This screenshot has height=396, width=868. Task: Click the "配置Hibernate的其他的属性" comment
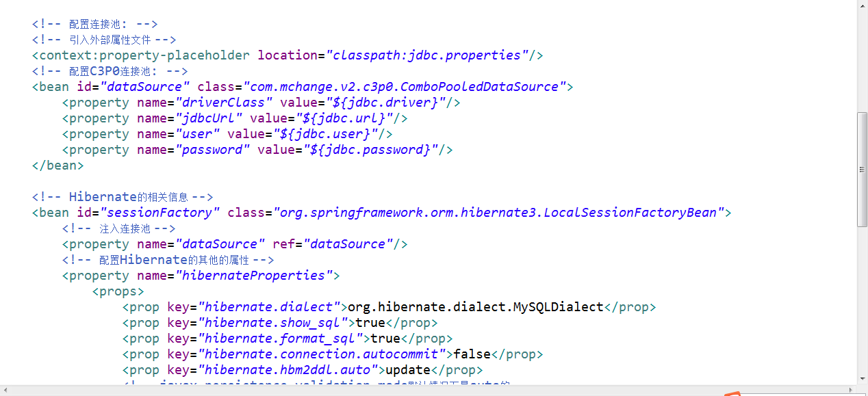pos(168,260)
